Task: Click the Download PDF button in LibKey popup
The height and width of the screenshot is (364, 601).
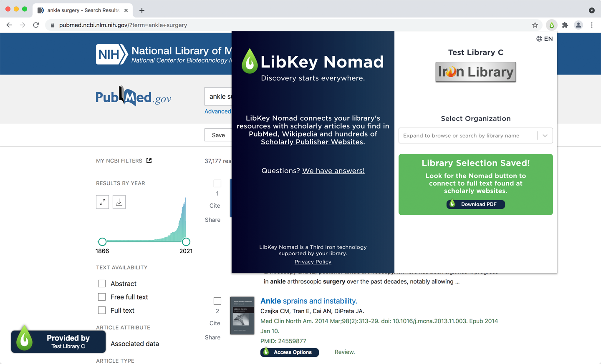Action: pos(476,204)
